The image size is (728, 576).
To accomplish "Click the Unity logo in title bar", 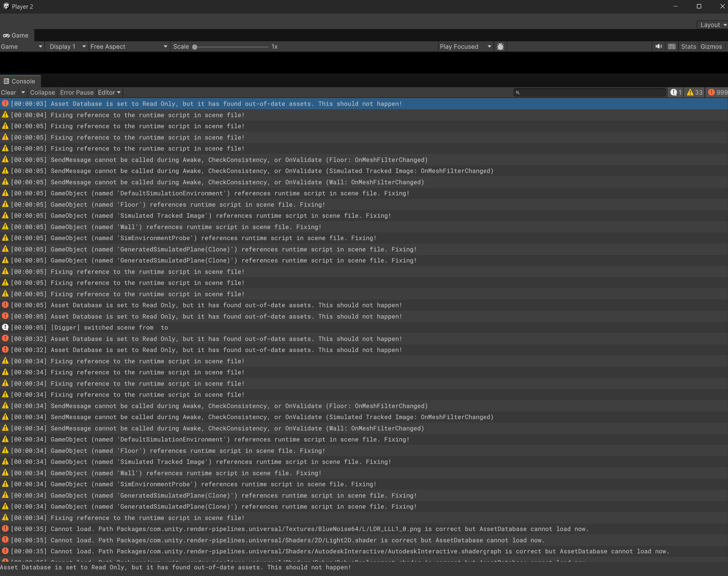I will coord(6,6).
